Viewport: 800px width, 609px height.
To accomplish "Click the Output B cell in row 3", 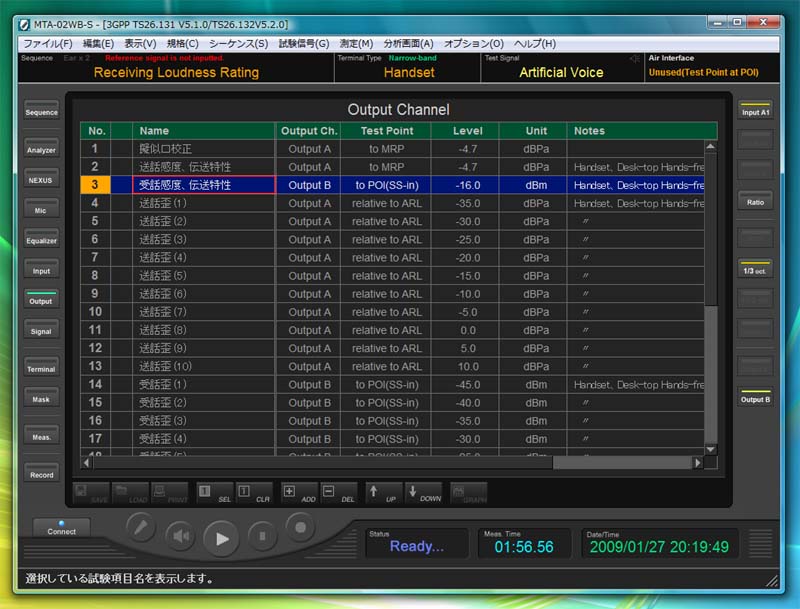I will click(x=309, y=185).
